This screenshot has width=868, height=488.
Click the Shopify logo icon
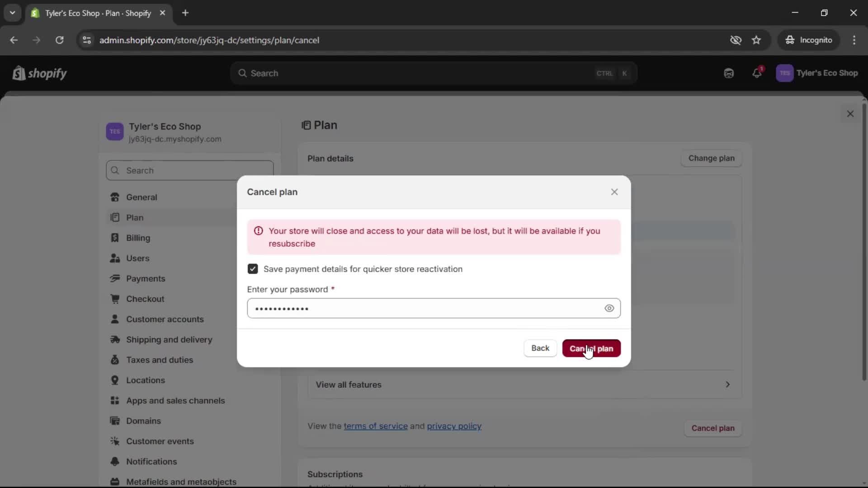pos(19,73)
